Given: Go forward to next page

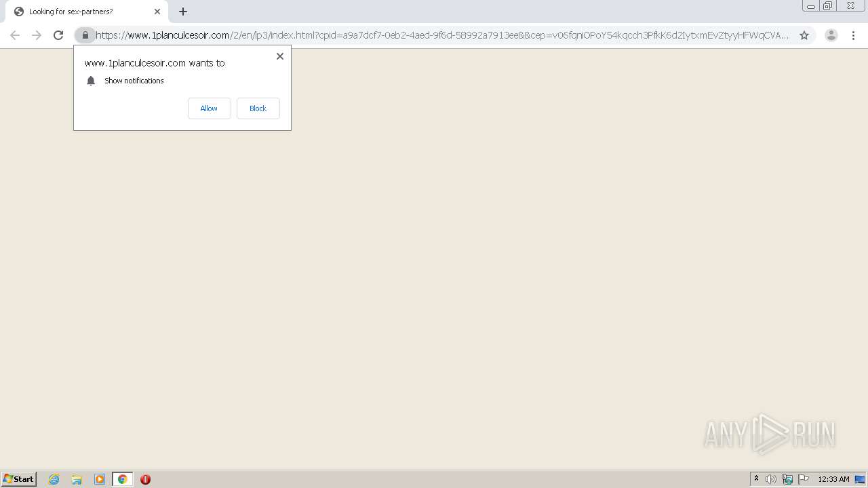Looking at the screenshot, I should coord(37,35).
